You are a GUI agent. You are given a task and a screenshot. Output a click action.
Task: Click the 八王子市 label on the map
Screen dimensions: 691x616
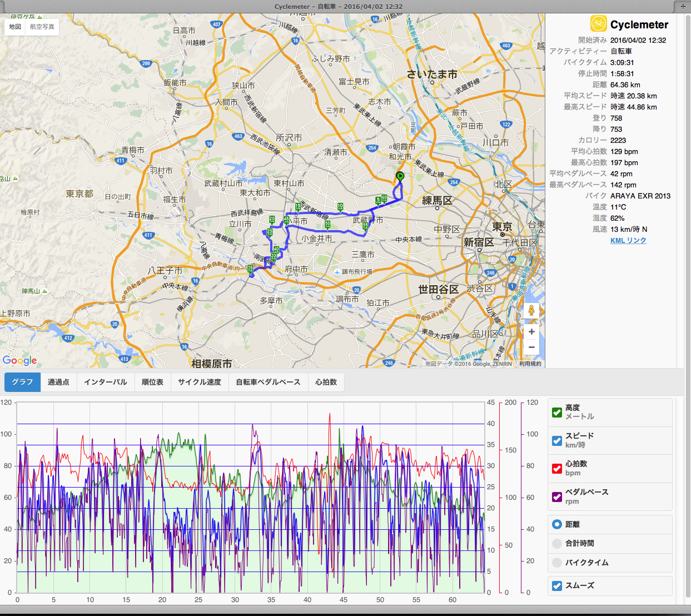(165, 270)
